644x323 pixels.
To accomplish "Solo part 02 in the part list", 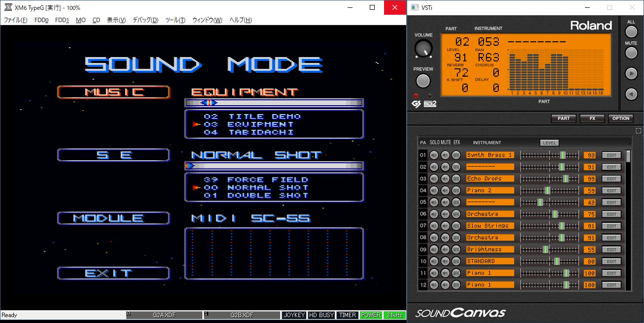I will coord(434,167).
